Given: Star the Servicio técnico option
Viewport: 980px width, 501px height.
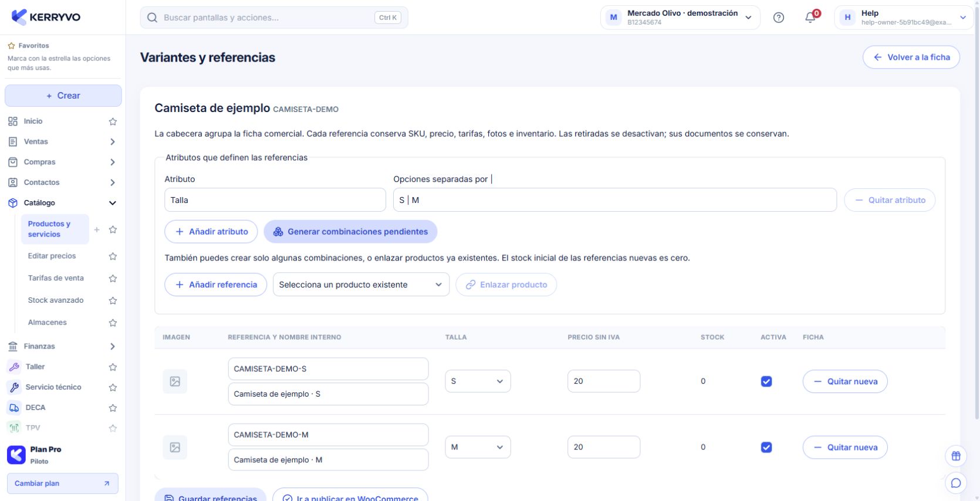Looking at the screenshot, I should [113, 387].
